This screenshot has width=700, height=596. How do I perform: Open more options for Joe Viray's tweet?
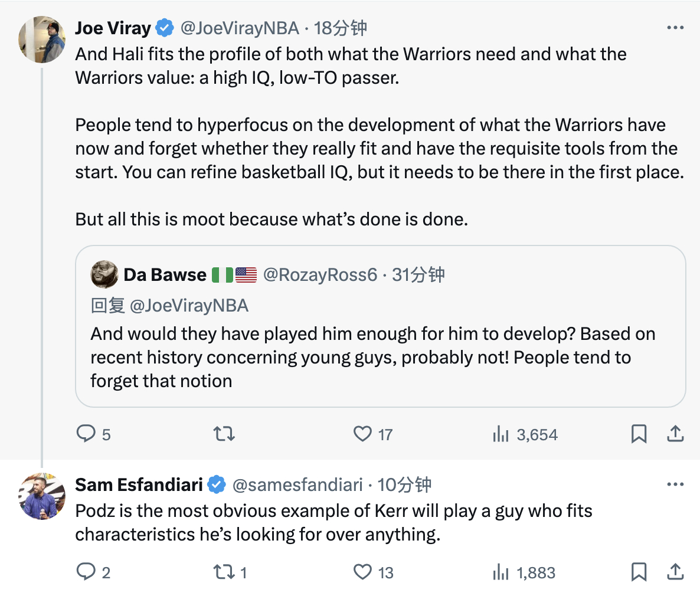[x=675, y=28]
